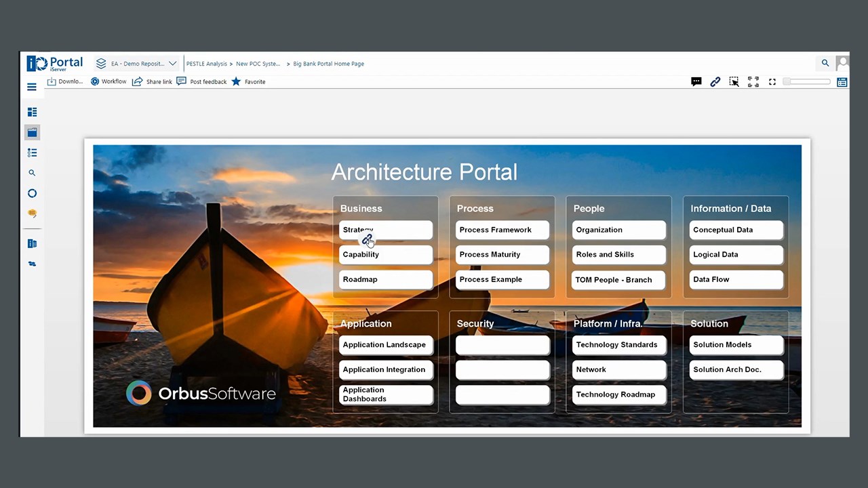Viewport: 868px width, 488px height.
Task: Open Technology Standards
Action: [619, 345]
